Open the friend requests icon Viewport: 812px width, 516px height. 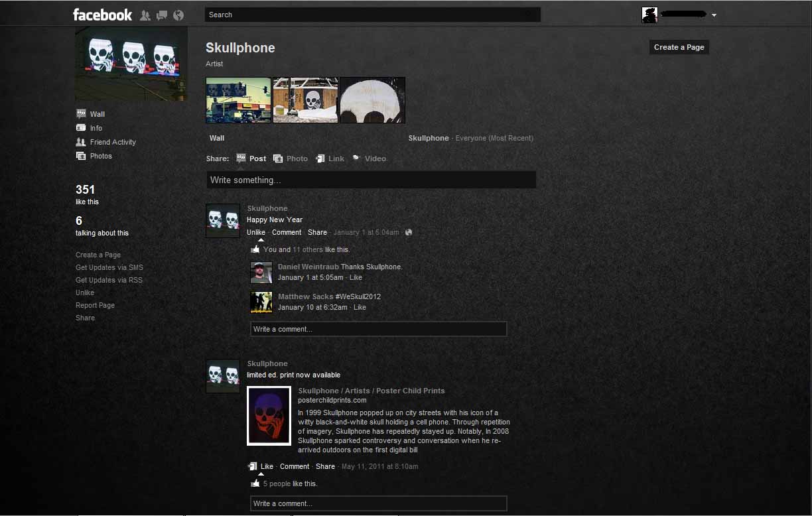145,15
